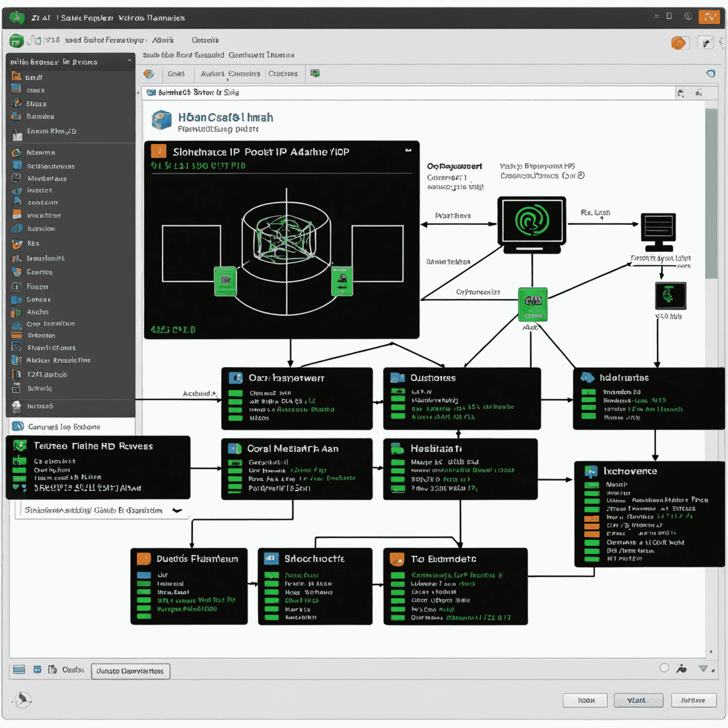The width and height of the screenshot is (728, 728).
Task: Select 'Gcticeuriomas' in the sidebar
Action: tap(71, 166)
